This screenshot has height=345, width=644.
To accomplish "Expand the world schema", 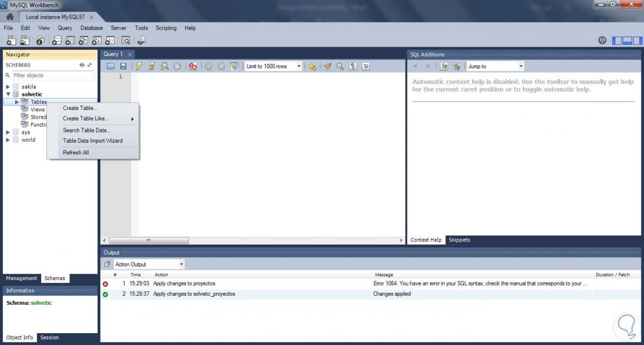I will pyautogui.click(x=8, y=140).
